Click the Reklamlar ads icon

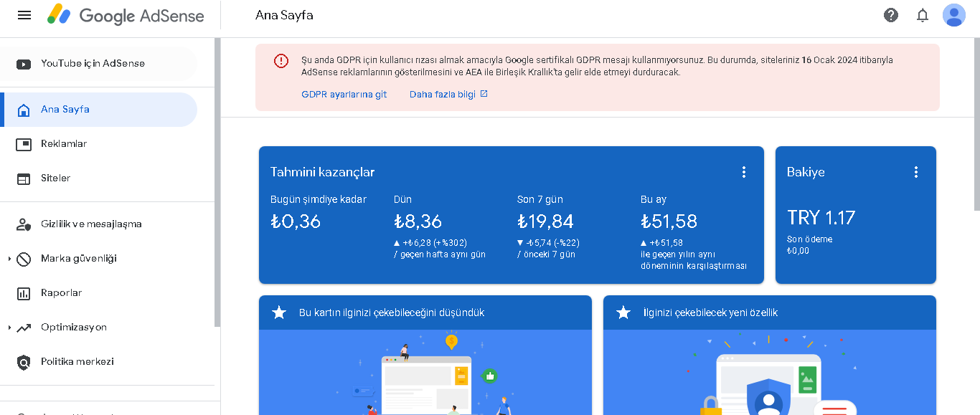pyautogui.click(x=24, y=144)
